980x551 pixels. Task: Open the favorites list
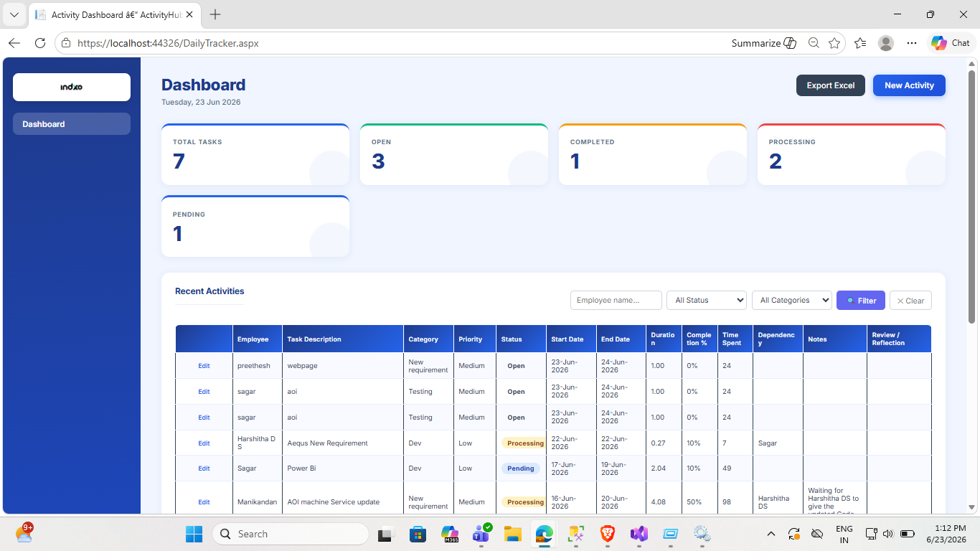click(x=860, y=43)
